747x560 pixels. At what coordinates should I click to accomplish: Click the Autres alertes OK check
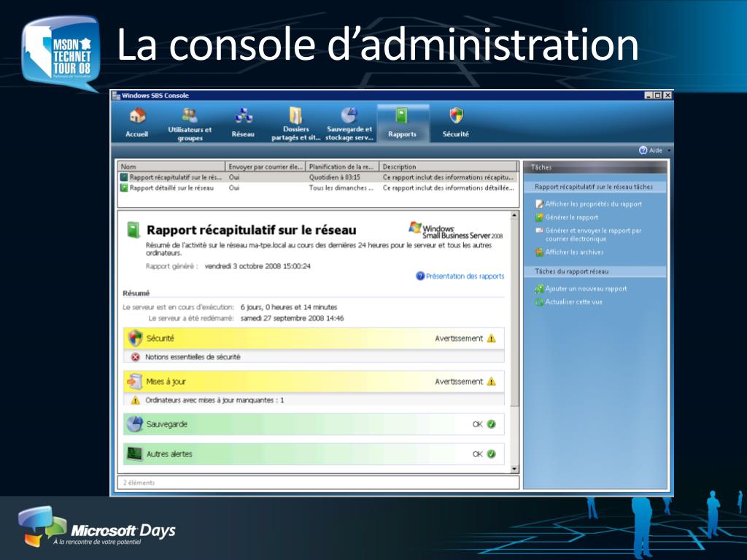click(x=492, y=454)
